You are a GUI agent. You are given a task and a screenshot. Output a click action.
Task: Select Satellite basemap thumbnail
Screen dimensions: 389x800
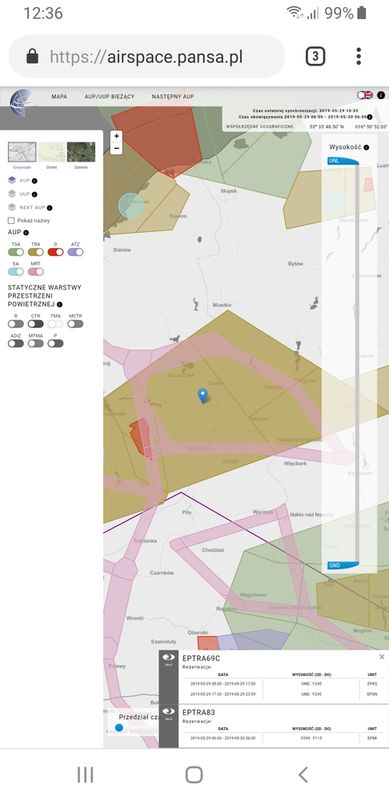81,152
